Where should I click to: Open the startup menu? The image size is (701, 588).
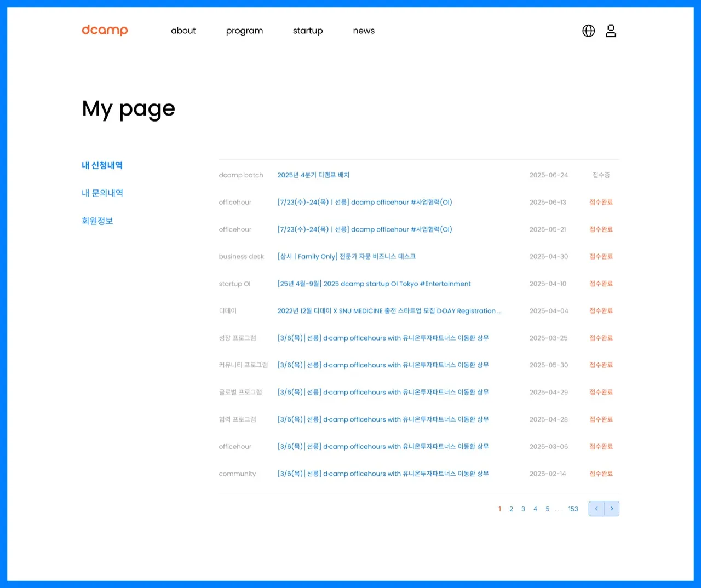[308, 31]
